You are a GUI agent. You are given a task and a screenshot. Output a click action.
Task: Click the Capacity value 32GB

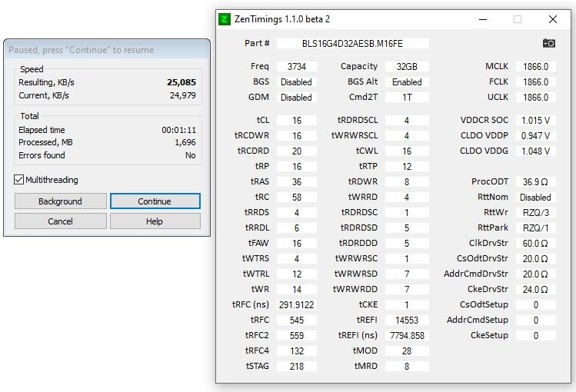[x=407, y=66]
